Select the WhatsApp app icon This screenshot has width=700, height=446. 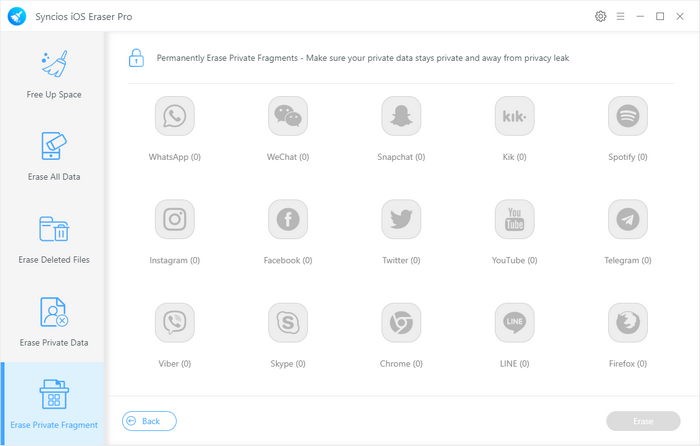[x=175, y=116]
